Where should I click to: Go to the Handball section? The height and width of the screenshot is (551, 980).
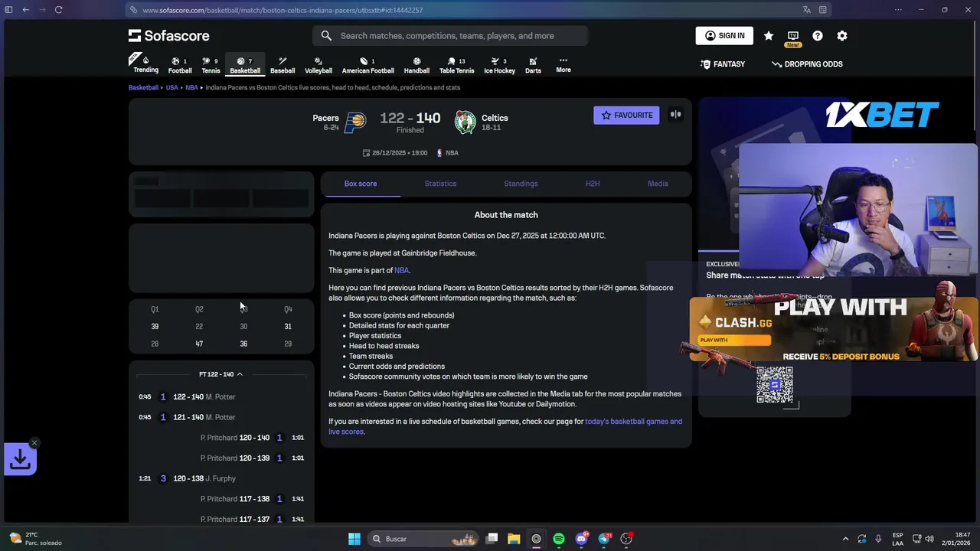pyautogui.click(x=416, y=65)
